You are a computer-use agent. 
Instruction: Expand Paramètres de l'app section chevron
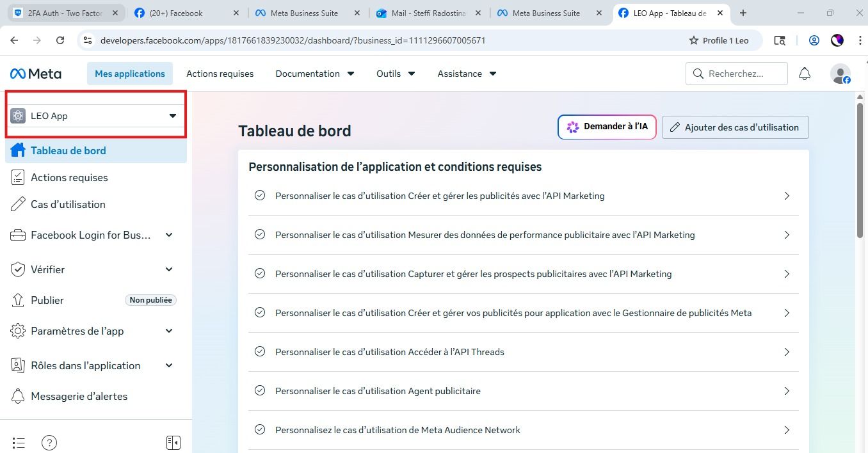[169, 331]
